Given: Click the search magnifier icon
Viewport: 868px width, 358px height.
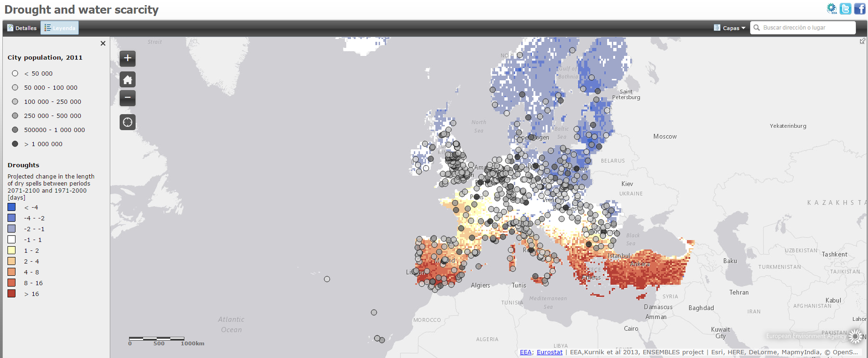Looking at the screenshot, I should click(x=757, y=28).
